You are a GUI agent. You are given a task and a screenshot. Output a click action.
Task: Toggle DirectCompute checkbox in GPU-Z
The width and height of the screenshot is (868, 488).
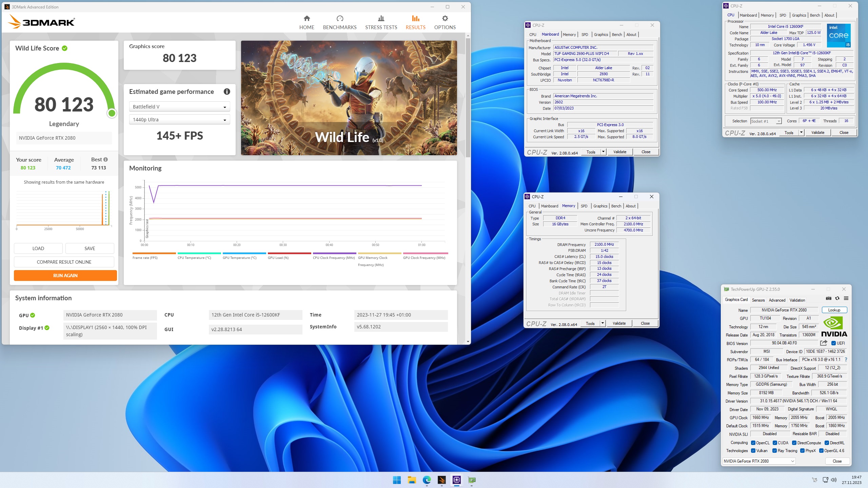(794, 443)
